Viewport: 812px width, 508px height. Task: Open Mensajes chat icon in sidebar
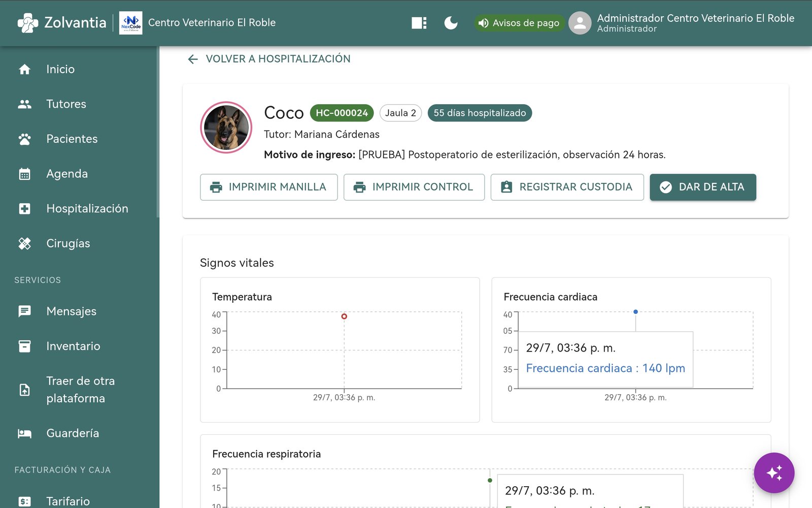point(24,311)
